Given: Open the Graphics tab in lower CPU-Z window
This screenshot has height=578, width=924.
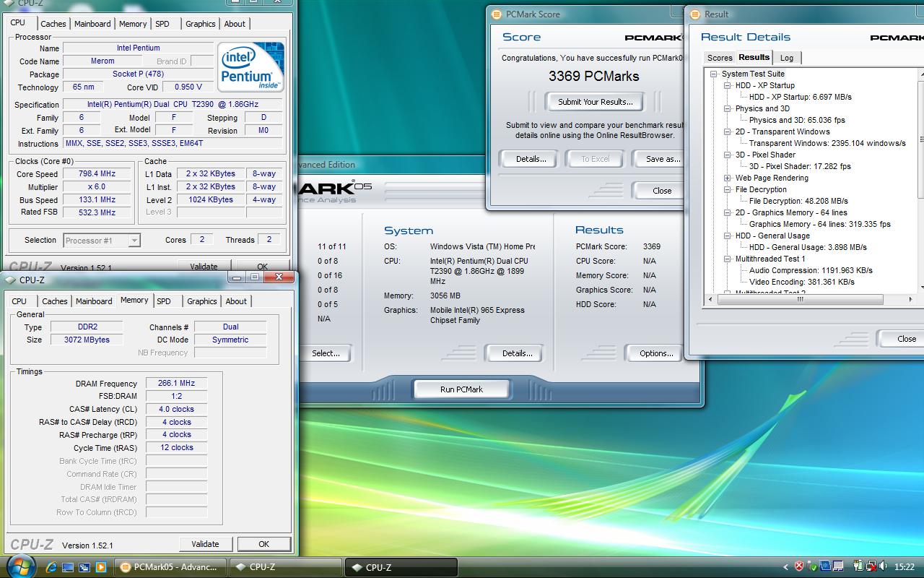Looking at the screenshot, I should coord(202,301).
